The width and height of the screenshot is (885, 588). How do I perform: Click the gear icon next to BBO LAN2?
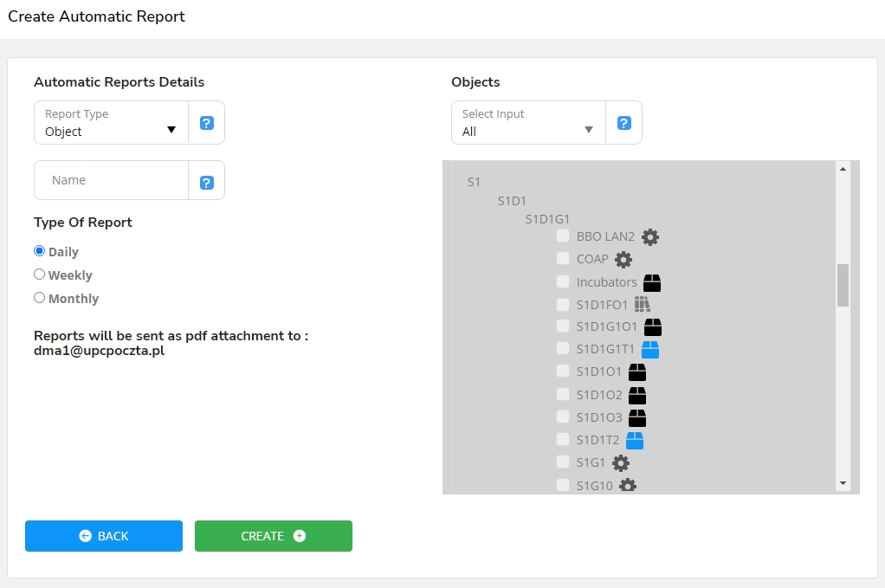coord(650,236)
